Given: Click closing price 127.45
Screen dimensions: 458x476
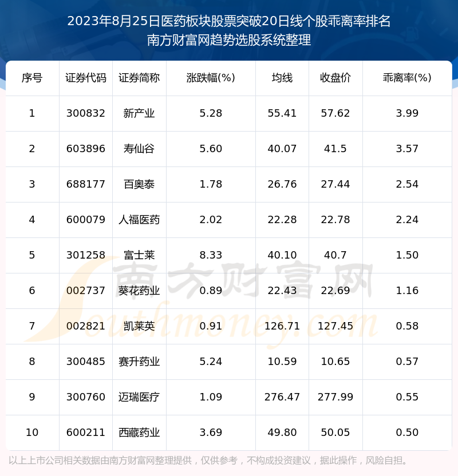Looking at the screenshot, I should (335, 326).
